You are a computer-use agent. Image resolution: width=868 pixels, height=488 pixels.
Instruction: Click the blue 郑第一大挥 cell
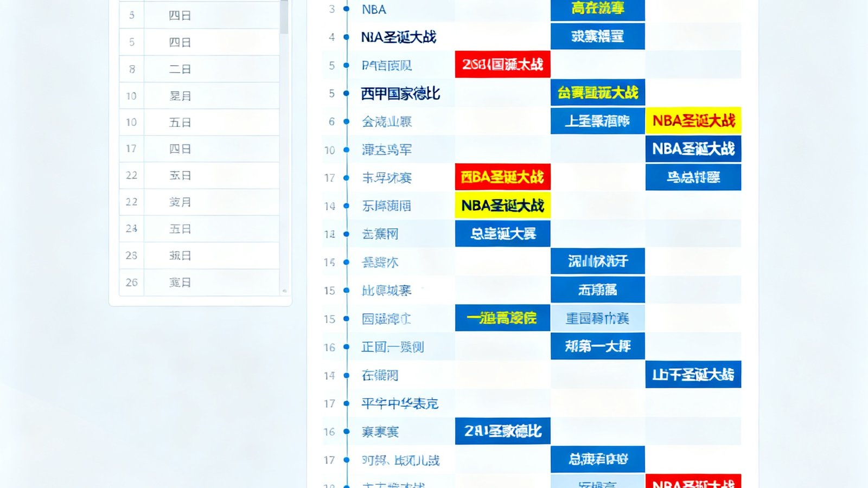(598, 346)
